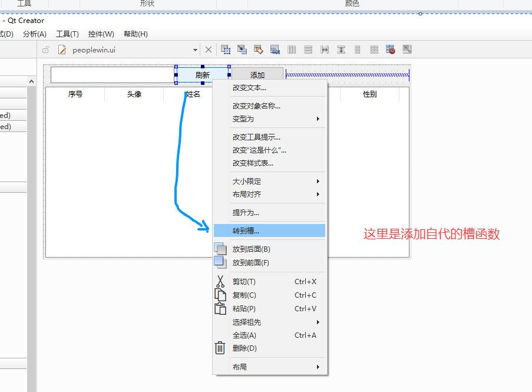Image resolution: width=532 pixels, height=392 pixels.
Task: Choose 提升为... menu entry
Action: (269, 212)
